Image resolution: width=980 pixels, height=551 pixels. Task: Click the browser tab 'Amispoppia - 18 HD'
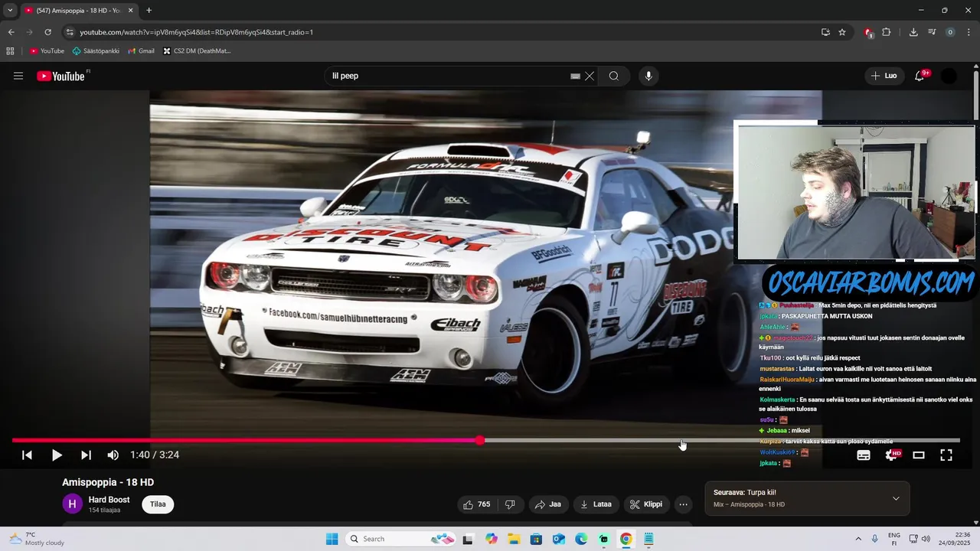pos(79,11)
